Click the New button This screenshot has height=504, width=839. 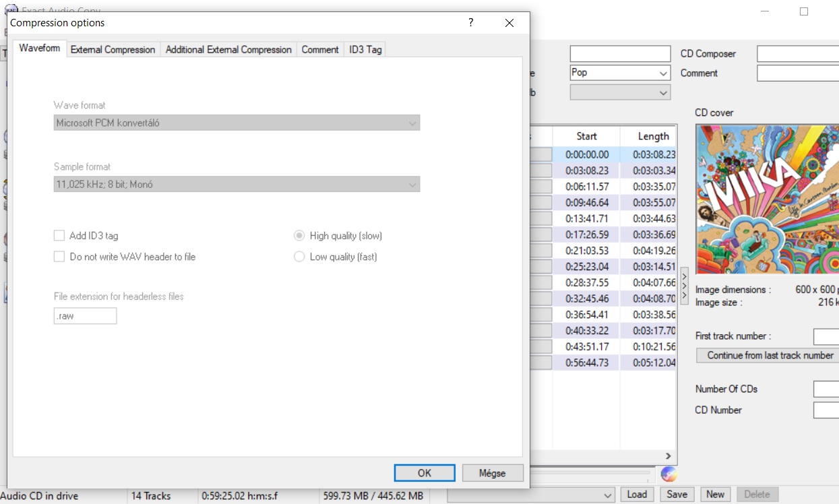point(716,495)
